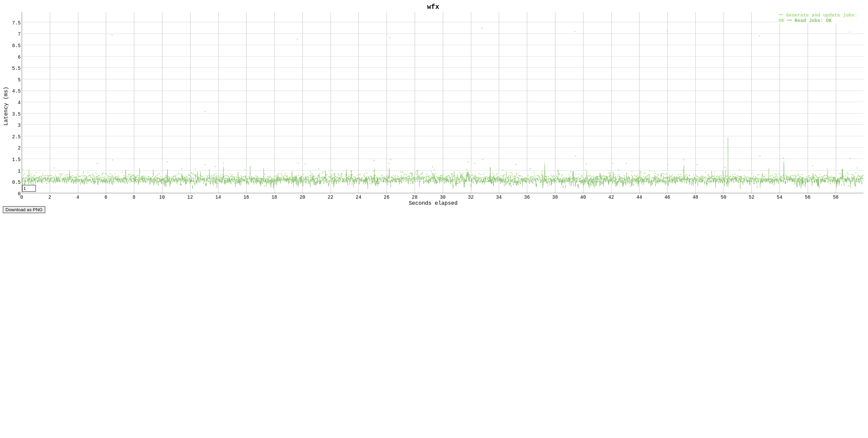Click the 'Read Jobs: OK' legend entry

pyautogui.click(x=813, y=21)
